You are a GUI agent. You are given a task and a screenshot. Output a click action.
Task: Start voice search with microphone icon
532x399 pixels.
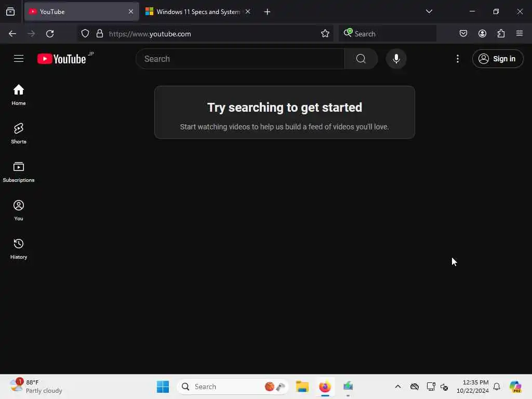pos(396,59)
